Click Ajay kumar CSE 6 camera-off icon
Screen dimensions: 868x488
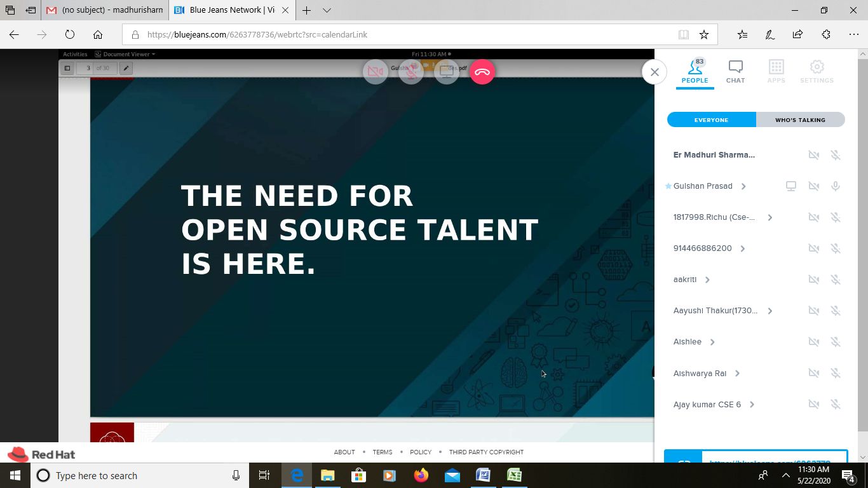tap(813, 404)
